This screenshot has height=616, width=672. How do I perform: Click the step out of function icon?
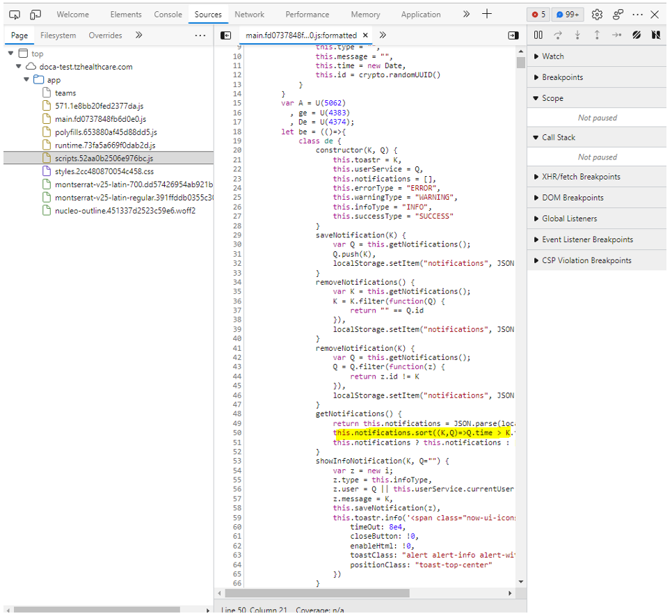click(597, 35)
